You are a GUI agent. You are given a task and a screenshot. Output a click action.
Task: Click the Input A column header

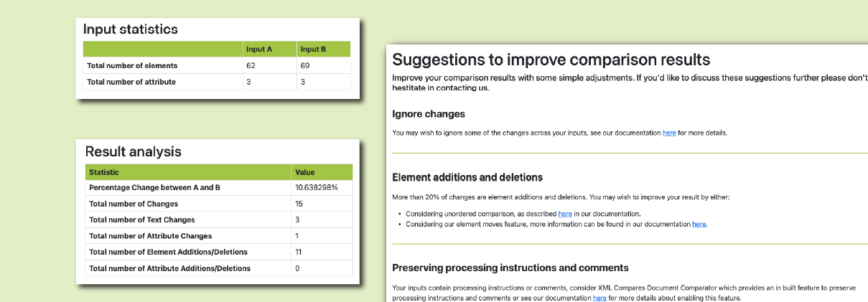[x=258, y=49]
